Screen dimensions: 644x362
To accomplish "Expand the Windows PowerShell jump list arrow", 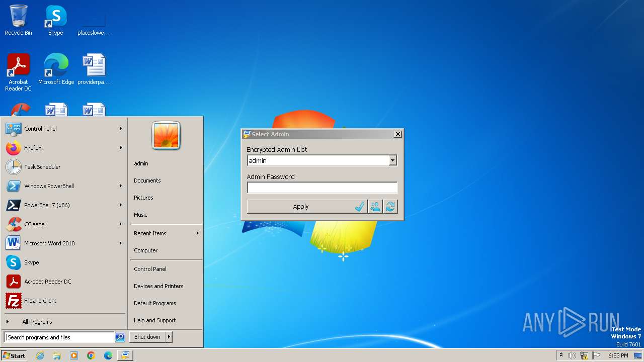I will tap(121, 186).
